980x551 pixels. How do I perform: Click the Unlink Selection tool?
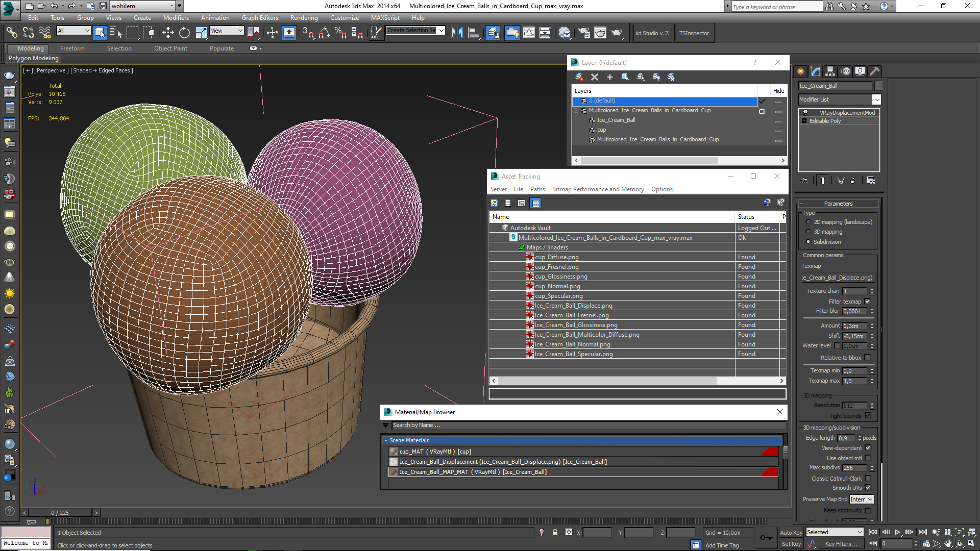pos(28,33)
